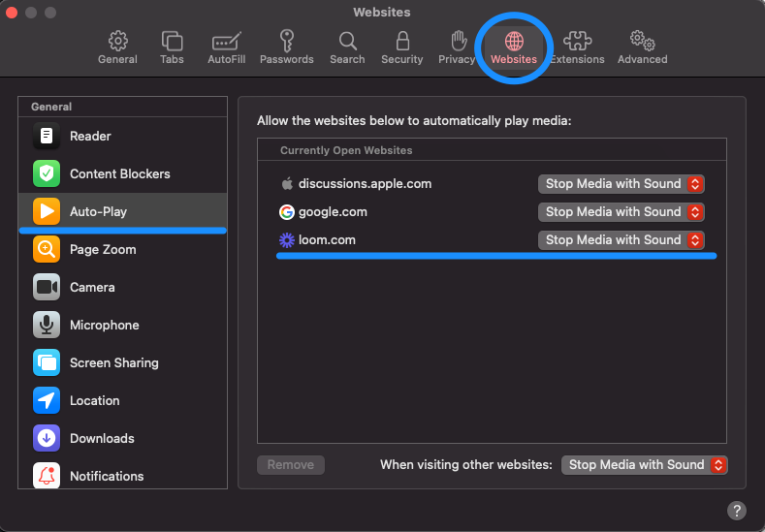Open the Advanced gears icon

tap(642, 42)
